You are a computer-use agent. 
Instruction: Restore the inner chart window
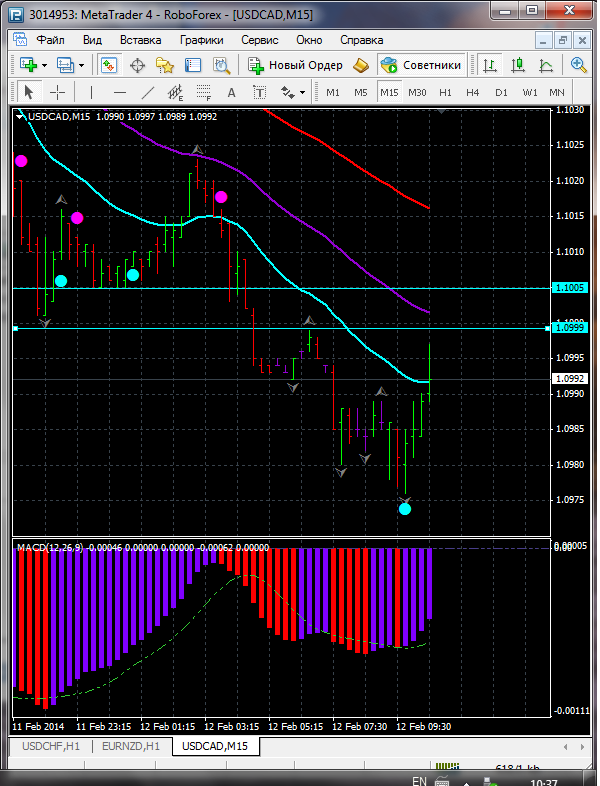(x=562, y=40)
